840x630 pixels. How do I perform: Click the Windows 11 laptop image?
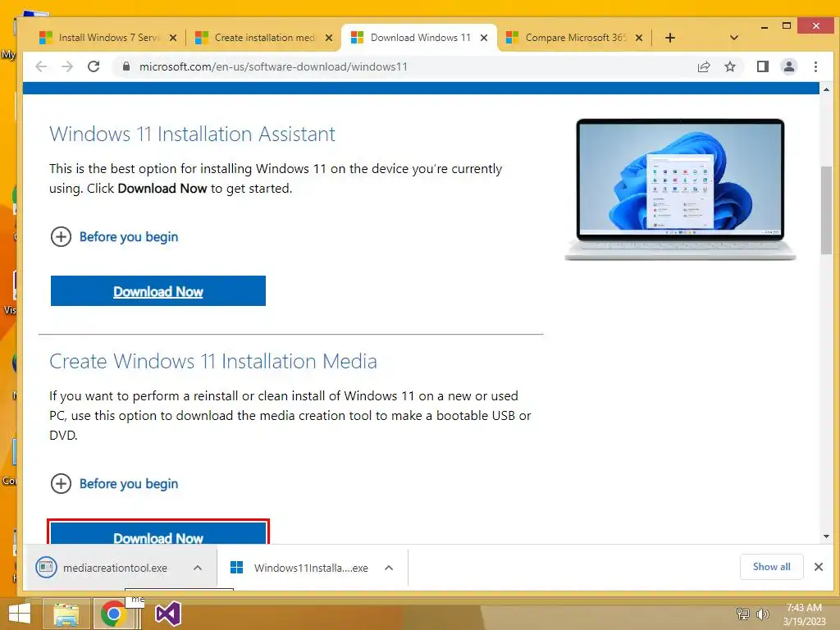[x=680, y=189]
